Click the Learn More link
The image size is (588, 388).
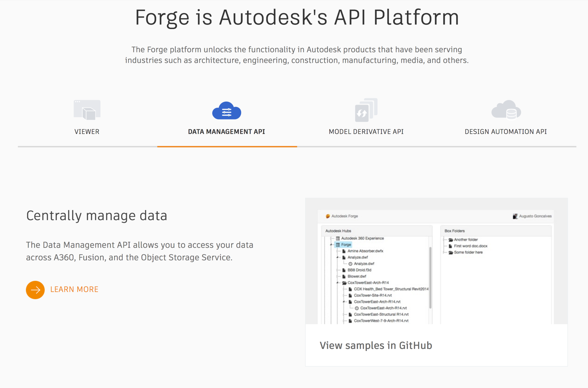(74, 289)
